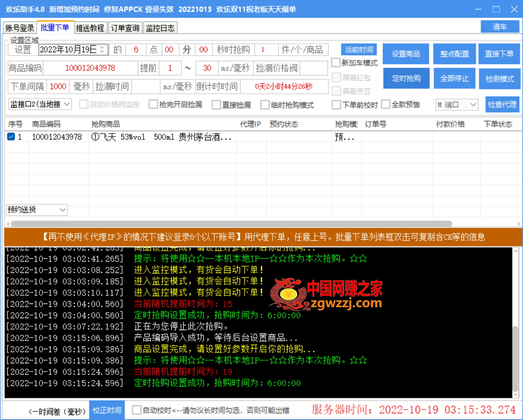Click the 捡漏价格阀 input field

pyautogui.click(x=313, y=68)
